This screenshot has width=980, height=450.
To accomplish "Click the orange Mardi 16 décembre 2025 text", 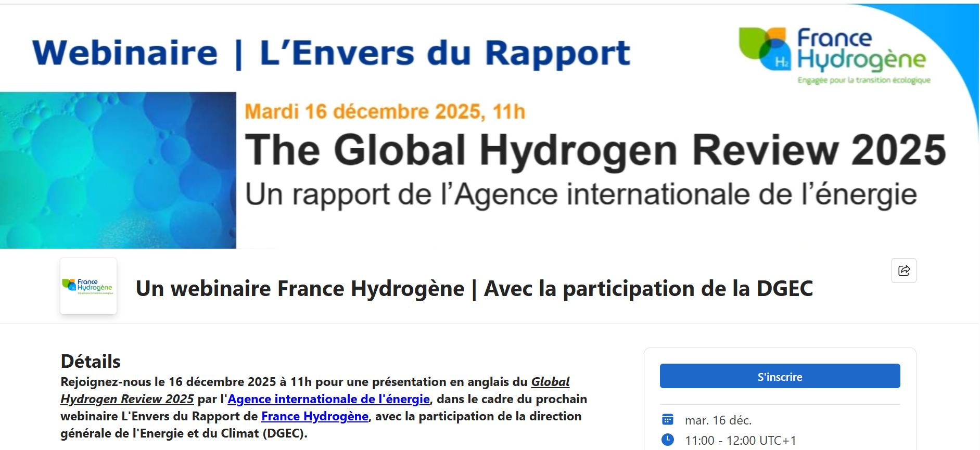I will point(385,112).
